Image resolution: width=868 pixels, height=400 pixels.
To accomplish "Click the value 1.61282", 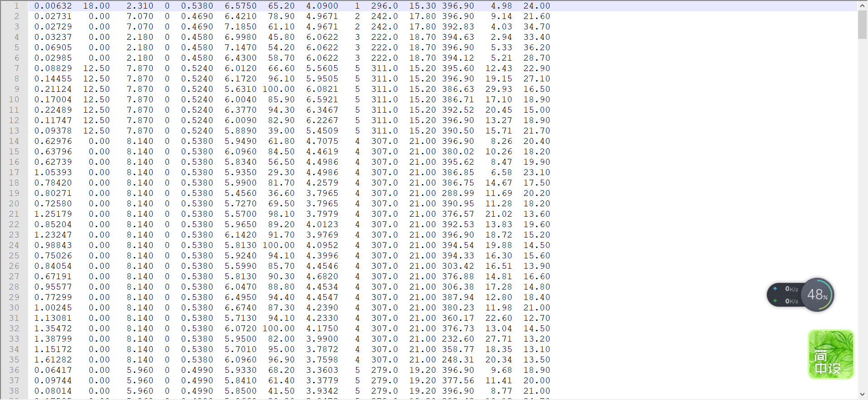I will click(53, 360).
